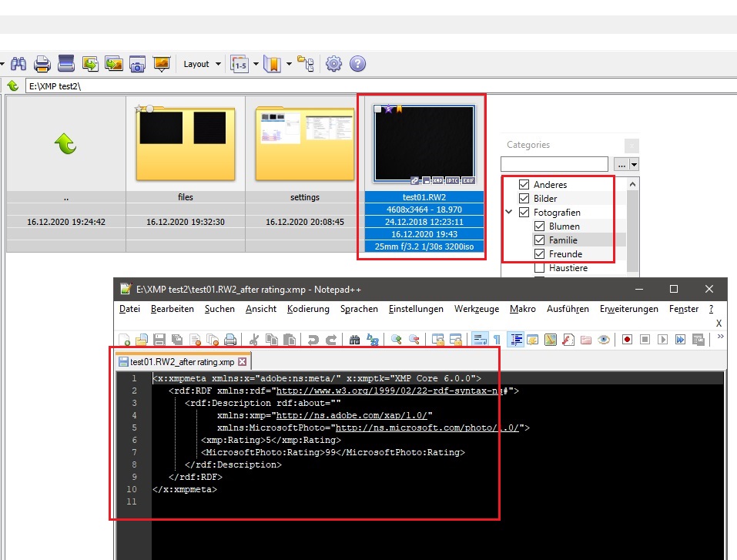The image size is (737, 560).
Task: Click the Categories filter text field
Action: tap(554, 164)
